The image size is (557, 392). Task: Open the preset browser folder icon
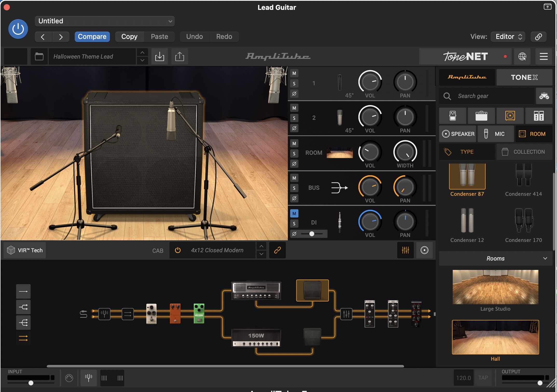pyautogui.click(x=39, y=57)
